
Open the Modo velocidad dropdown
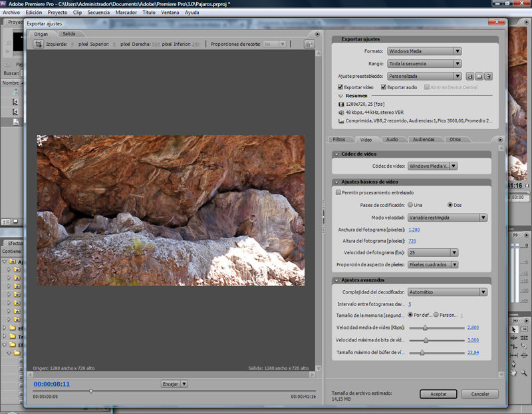pos(448,218)
